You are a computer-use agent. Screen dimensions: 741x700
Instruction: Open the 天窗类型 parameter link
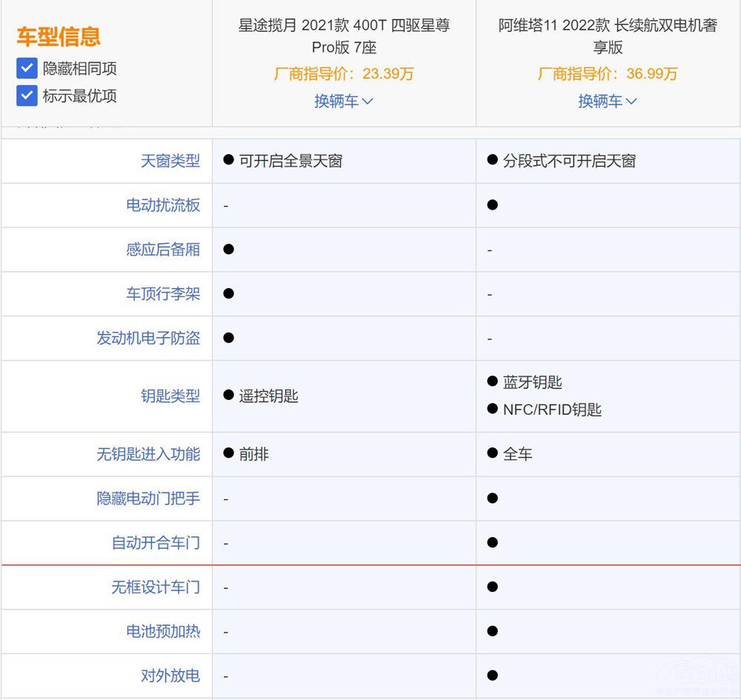click(170, 161)
